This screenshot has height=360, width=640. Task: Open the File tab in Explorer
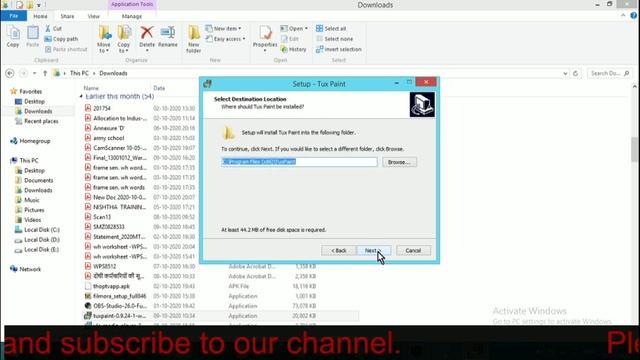tap(14, 16)
